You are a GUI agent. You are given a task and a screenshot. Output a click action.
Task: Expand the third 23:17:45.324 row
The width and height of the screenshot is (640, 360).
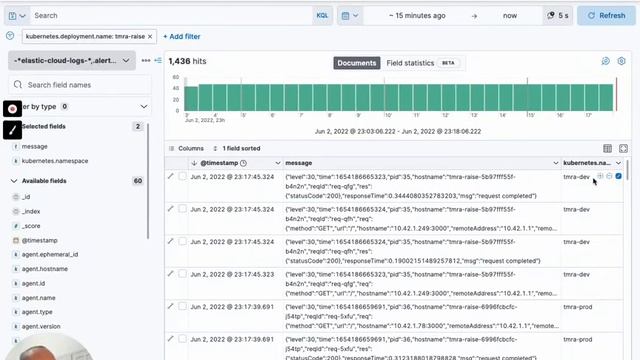click(171, 241)
